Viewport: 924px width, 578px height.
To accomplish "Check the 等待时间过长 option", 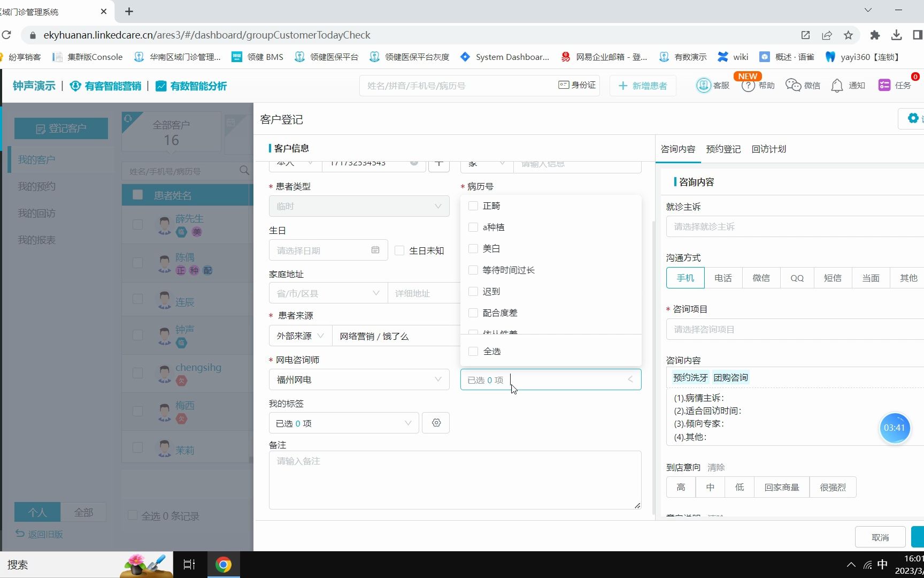I will point(473,270).
